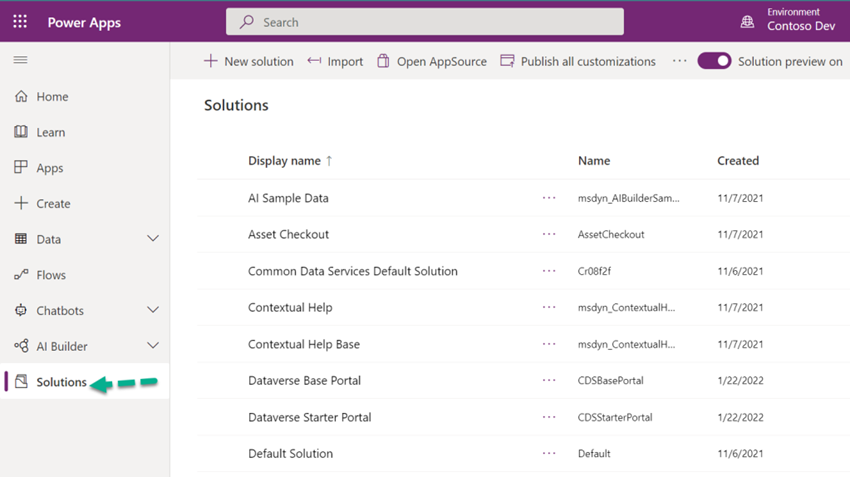Open more options for Dataverse Base Portal
This screenshot has height=477, width=850.
coord(549,381)
